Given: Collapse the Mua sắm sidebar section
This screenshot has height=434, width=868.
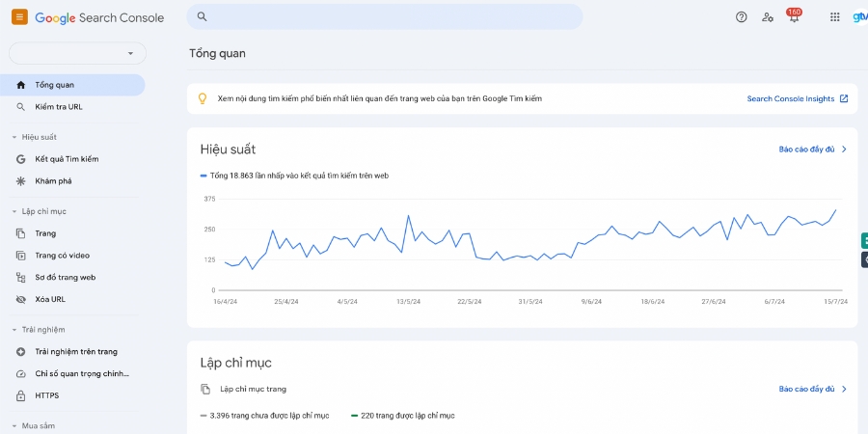Looking at the screenshot, I should (14, 426).
